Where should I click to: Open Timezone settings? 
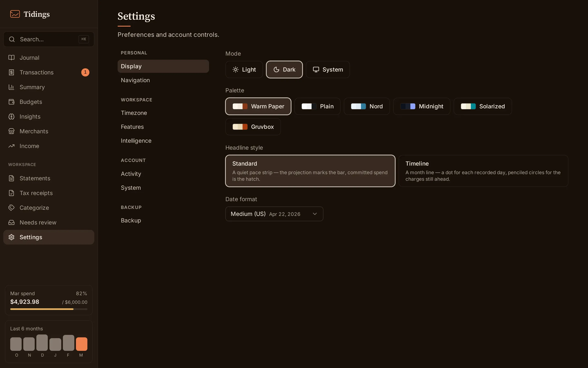click(x=163, y=113)
